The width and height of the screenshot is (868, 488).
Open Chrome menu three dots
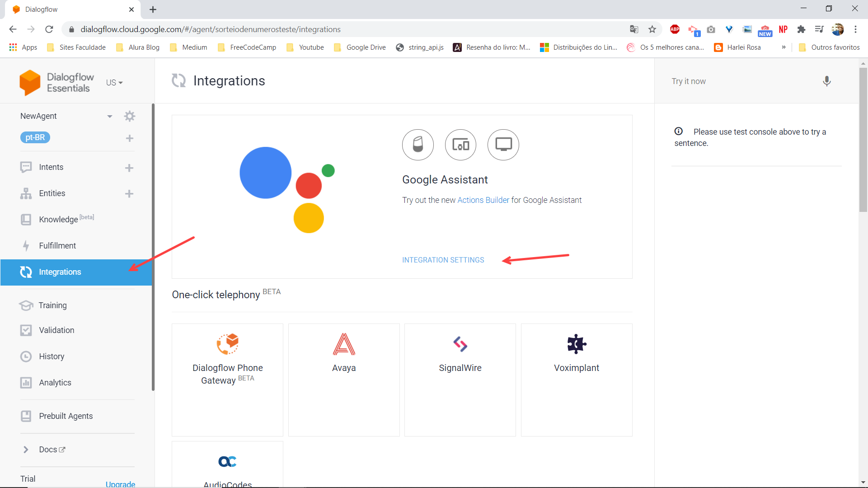click(x=855, y=29)
